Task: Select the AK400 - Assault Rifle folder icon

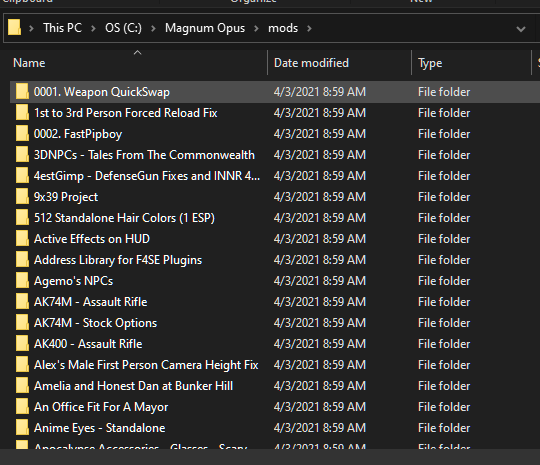Action: tap(22, 344)
